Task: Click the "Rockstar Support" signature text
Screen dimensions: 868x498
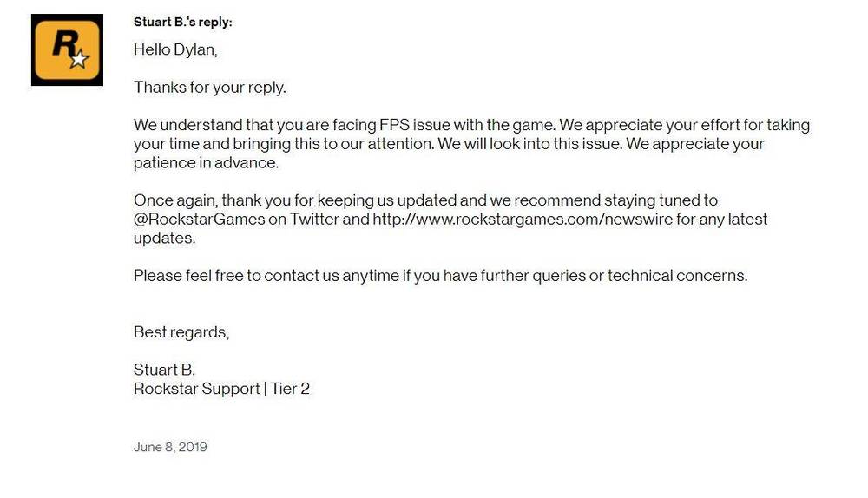Action: [x=196, y=389]
